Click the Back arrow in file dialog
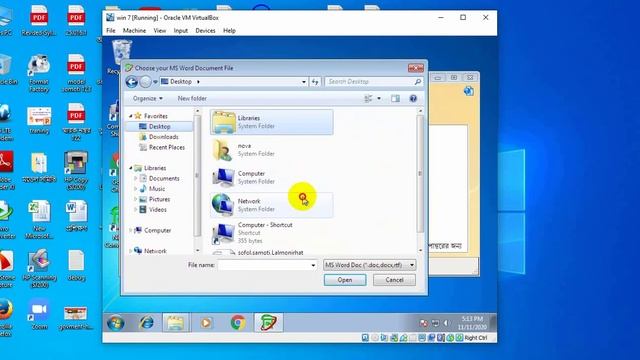The height and width of the screenshot is (360, 640). 131,82
